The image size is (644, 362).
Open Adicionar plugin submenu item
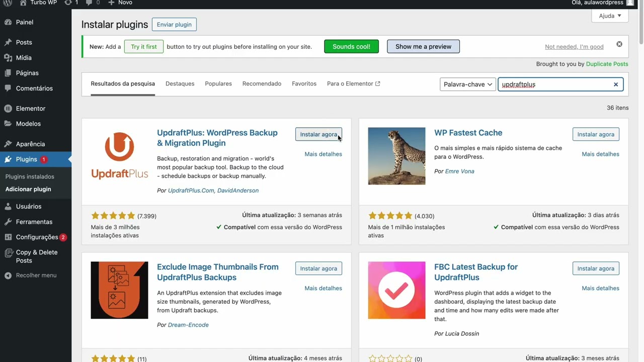click(28, 190)
